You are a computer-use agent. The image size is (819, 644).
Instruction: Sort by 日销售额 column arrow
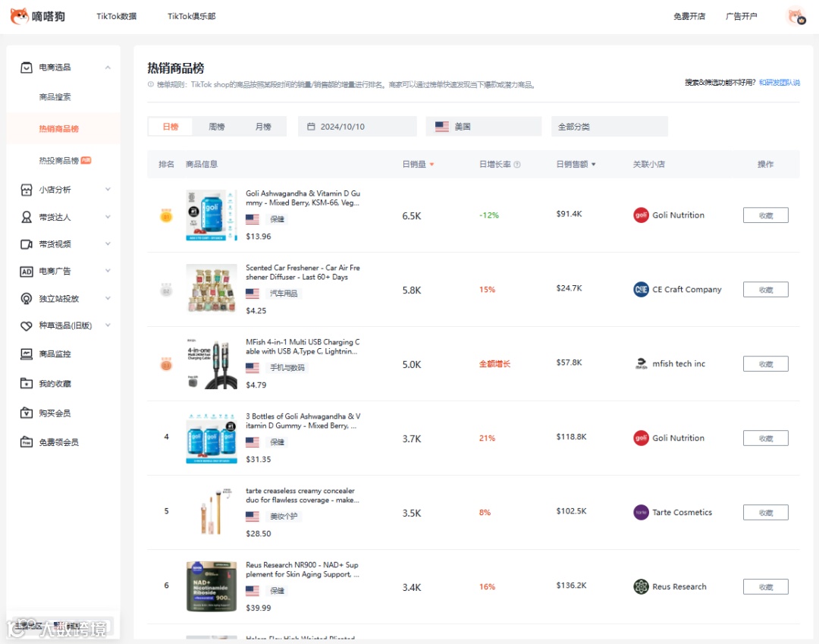[x=593, y=165]
